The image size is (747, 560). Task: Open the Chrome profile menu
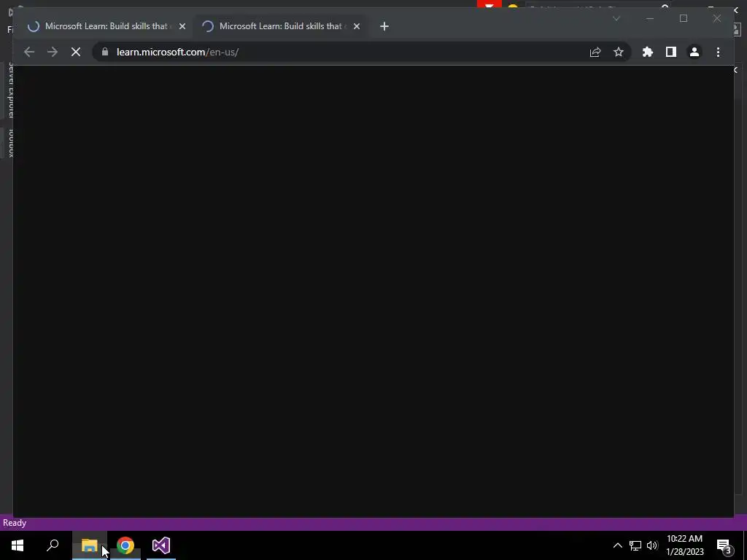[x=694, y=52]
